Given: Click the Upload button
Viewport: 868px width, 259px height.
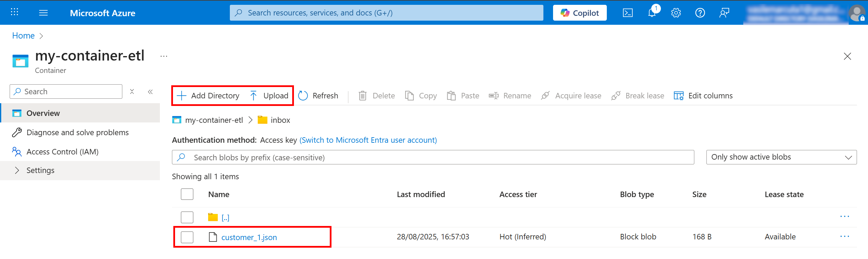Looking at the screenshot, I should (x=269, y=96).
